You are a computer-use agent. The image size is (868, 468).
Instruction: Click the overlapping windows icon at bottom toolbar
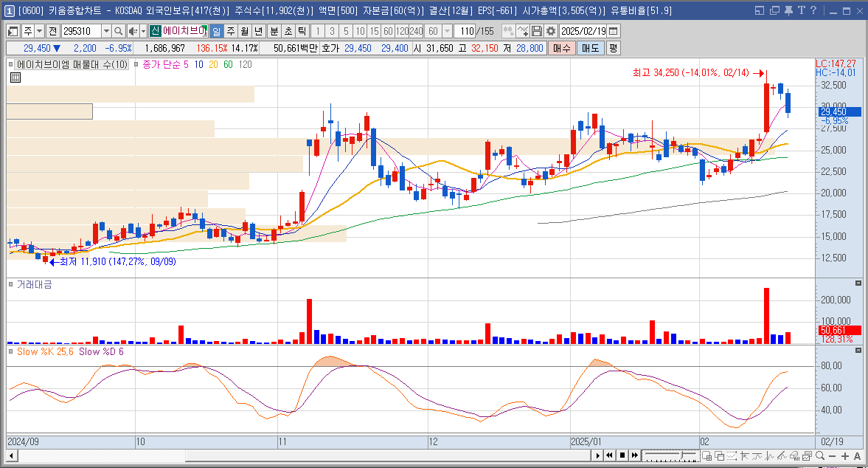pos(719,455)
